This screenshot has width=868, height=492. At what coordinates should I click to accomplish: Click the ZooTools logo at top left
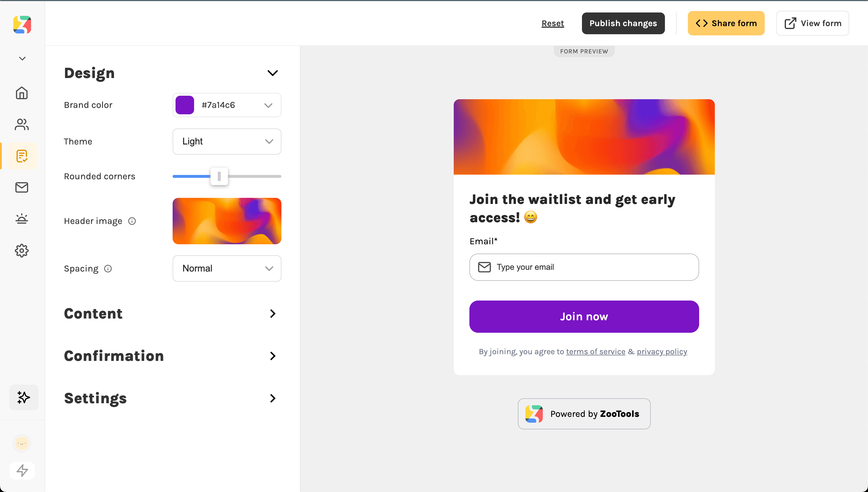pyautogui.click(x=22, y=25)
